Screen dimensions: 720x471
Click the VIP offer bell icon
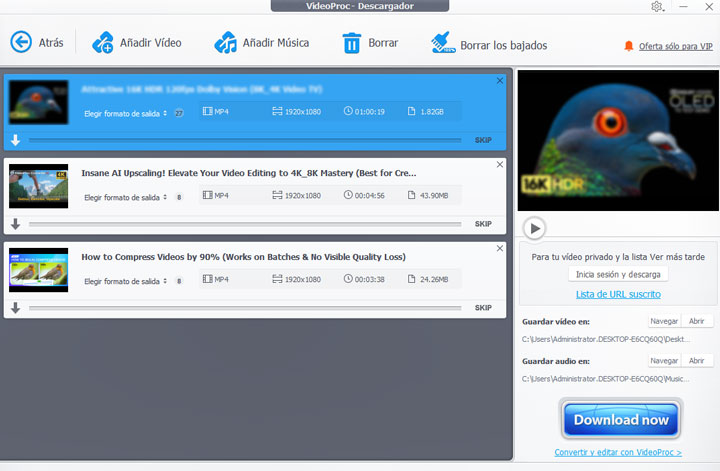tap(629, 46)
